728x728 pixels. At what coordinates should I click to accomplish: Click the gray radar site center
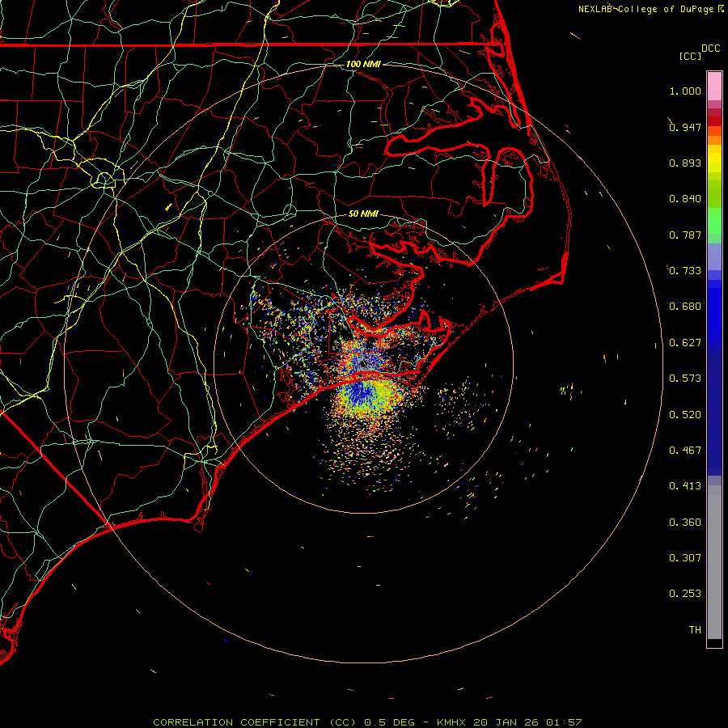pyautogui.click(x=363, y=362)
